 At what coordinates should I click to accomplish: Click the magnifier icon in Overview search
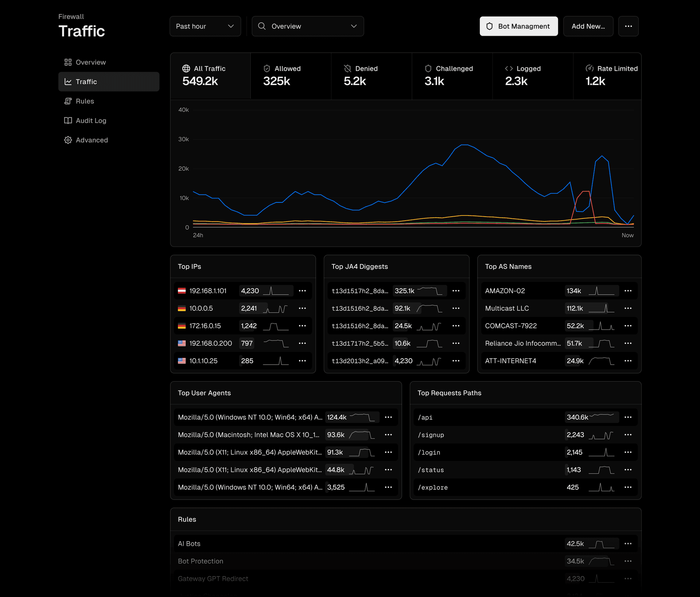pyautogui.click(x=262, y=26)
